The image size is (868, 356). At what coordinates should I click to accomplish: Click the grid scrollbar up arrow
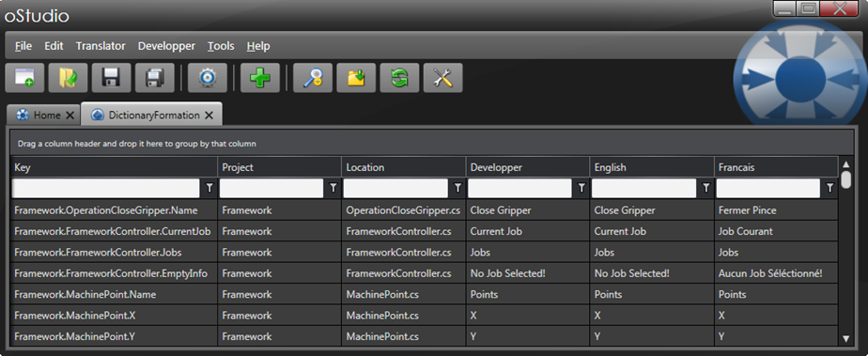(845, 164)
